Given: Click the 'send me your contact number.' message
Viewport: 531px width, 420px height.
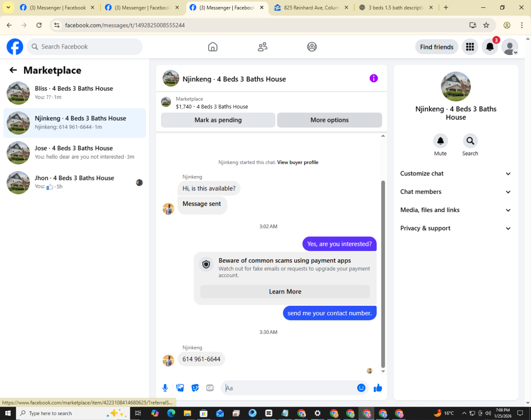Looking at the screenshot, I should [330, 313].
